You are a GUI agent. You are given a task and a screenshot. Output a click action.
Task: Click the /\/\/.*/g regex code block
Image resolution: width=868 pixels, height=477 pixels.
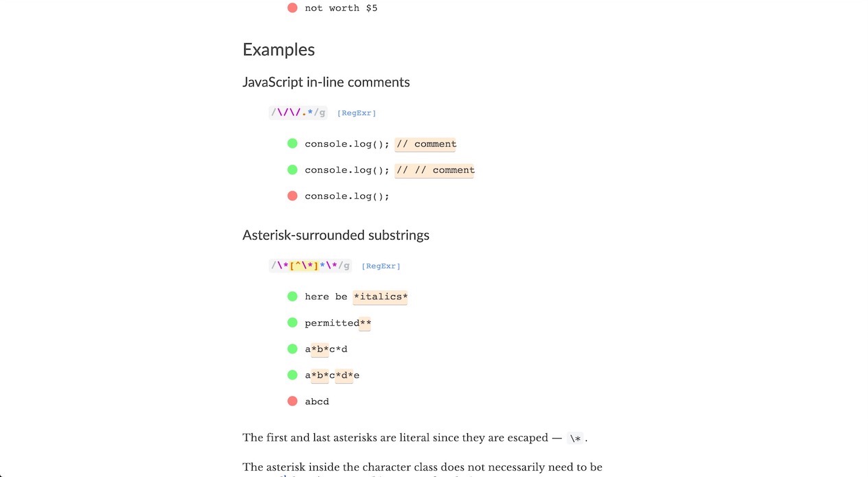[298, 113]
